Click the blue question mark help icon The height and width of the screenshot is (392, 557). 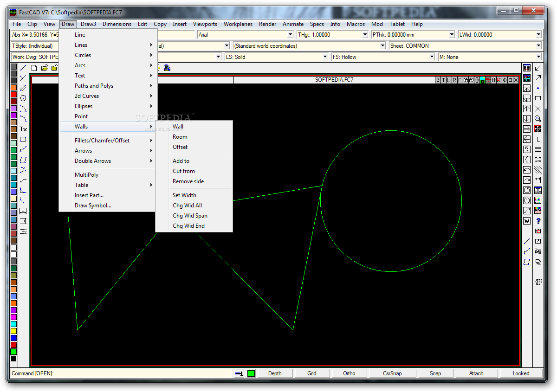tap(538, 221)
